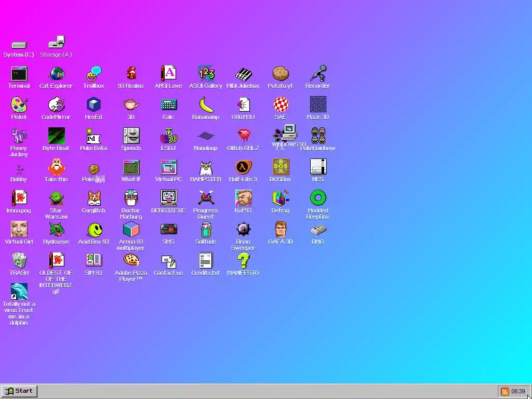The image size is (532, 399).
Task: Open Star Wars.avi Yoda icon
Action: [56, 198]
